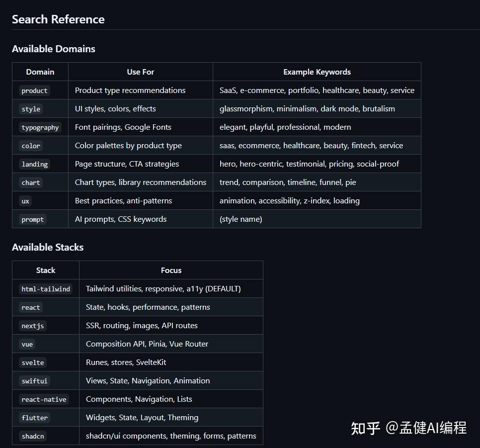Click 'Runes, stores, SvelteKit' cell
Image resolution: width=480 pixels, height=448 pixels.
pos(171,362)
